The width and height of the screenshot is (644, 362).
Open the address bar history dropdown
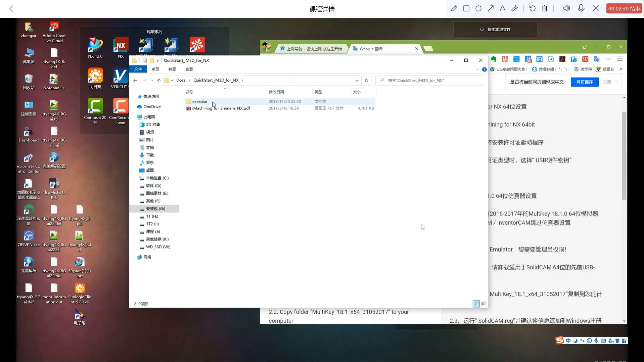point(356,80)
